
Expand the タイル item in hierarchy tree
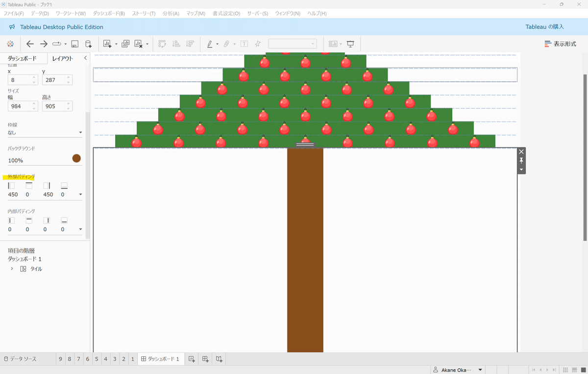[12, 269]
